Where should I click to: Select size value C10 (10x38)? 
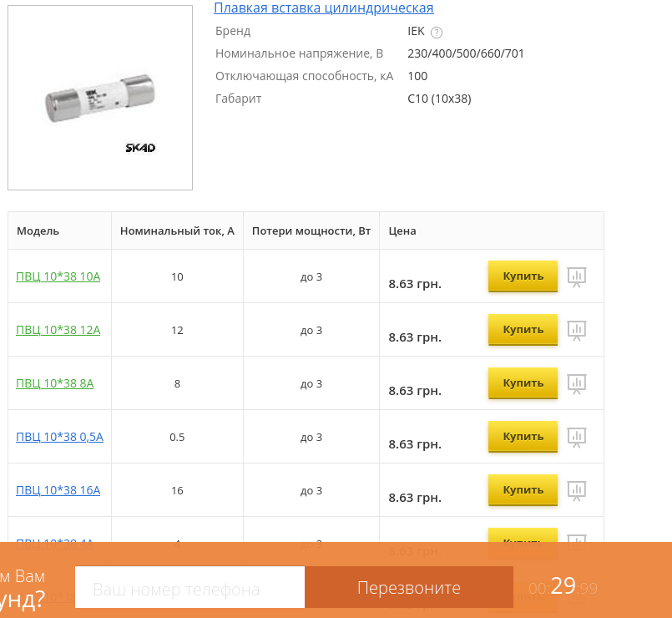(439, 99)
